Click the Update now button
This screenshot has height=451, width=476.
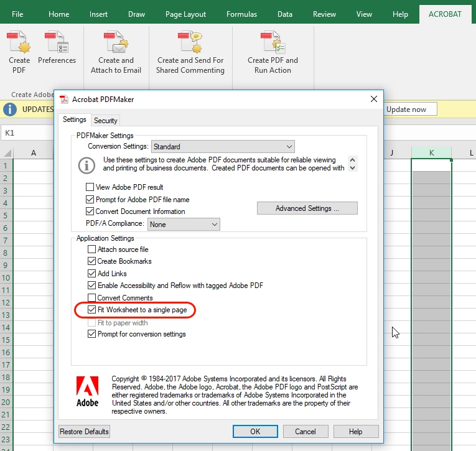pos(410,109)
